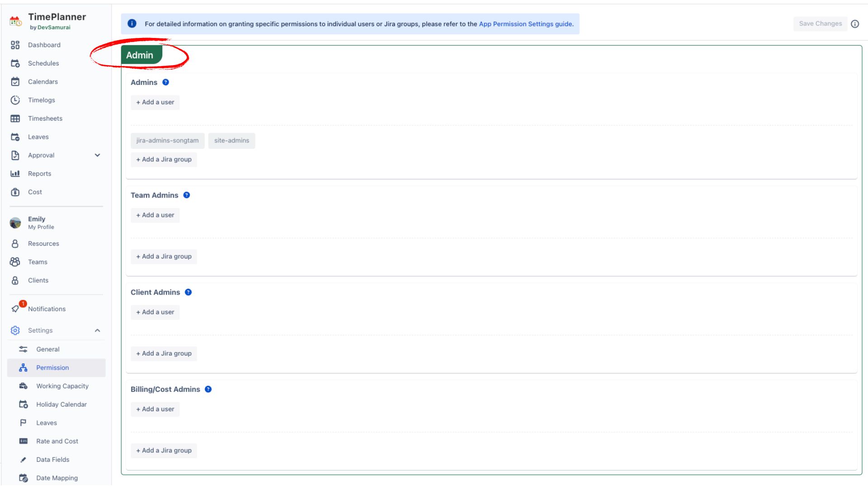View Reports via the bar chart icon
Screen dimensions: 868x488
[x=15, y=174]
